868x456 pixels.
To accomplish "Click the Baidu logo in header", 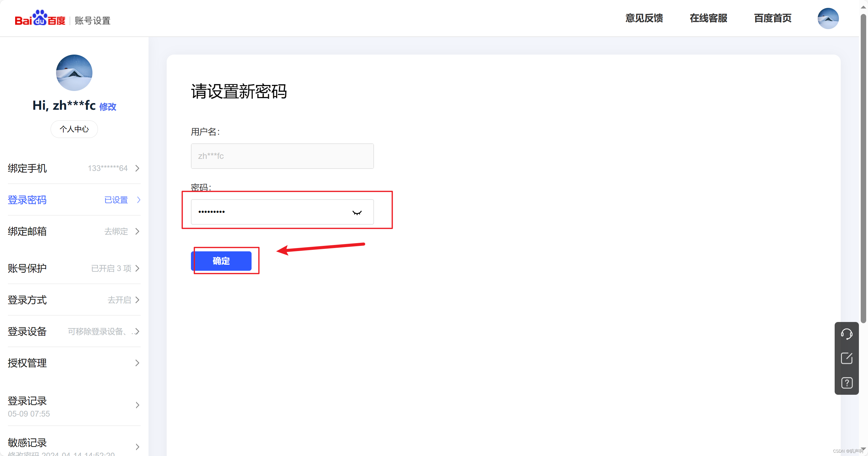I will [x=40, y=18].
